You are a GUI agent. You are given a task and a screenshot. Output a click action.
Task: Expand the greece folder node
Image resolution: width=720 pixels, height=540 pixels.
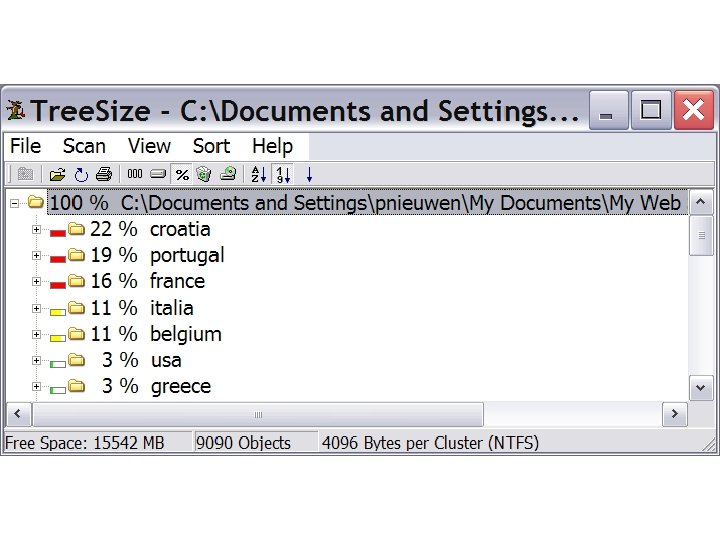(x=36, y=387)
